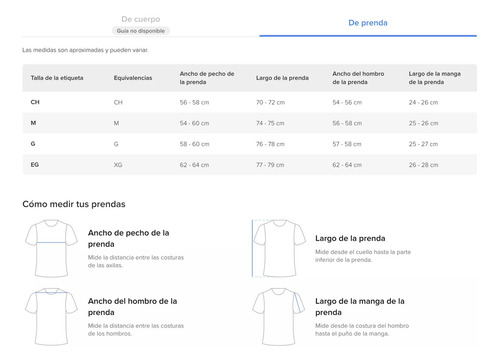Click the garment length t-shirt illustration
The width and height of the screenshot is (500, 362).
point(279,248)
